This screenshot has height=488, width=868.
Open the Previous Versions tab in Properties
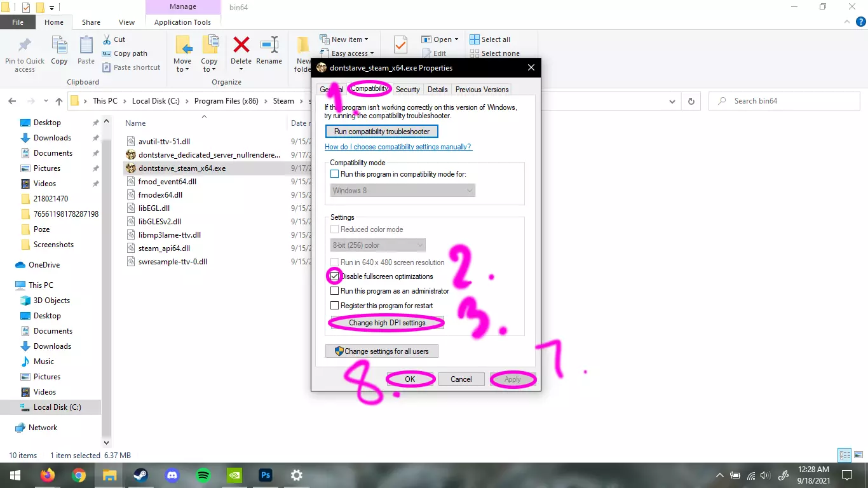(482, 90)
